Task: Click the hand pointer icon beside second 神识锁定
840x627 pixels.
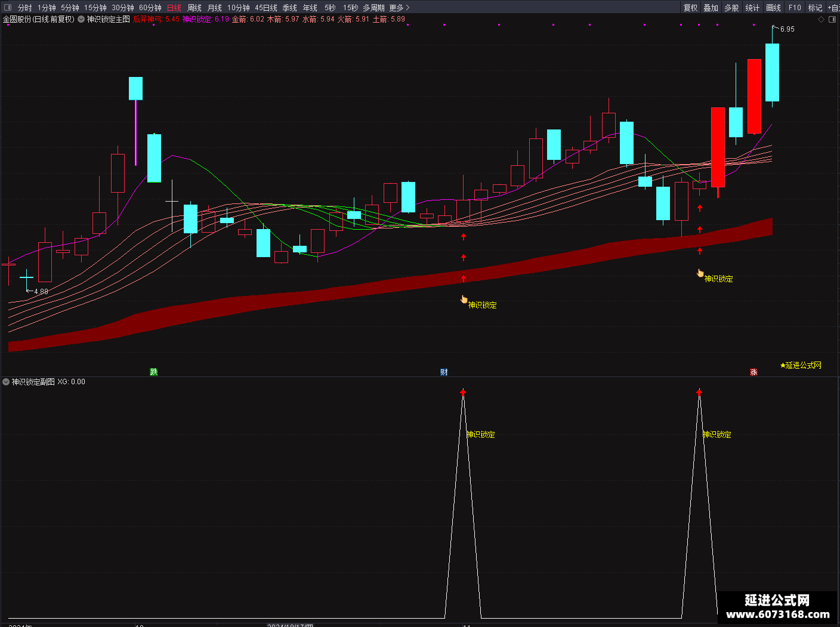Action: (700, 273)
